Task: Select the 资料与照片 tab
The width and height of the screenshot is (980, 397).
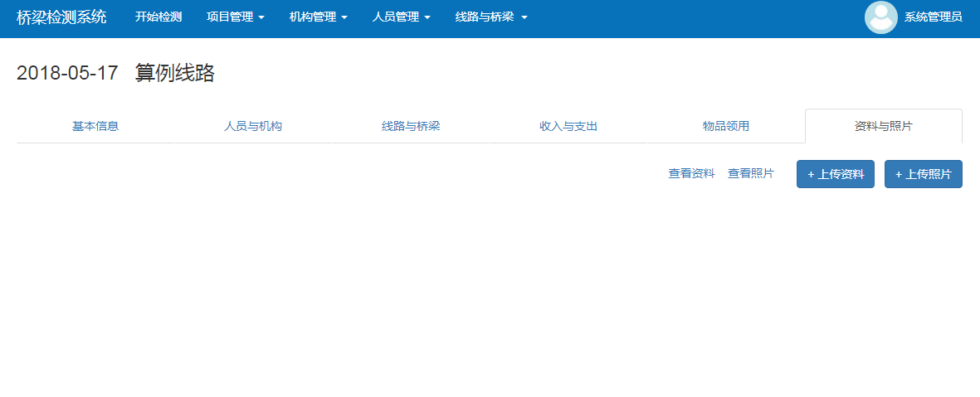Action: click(883, 127)
